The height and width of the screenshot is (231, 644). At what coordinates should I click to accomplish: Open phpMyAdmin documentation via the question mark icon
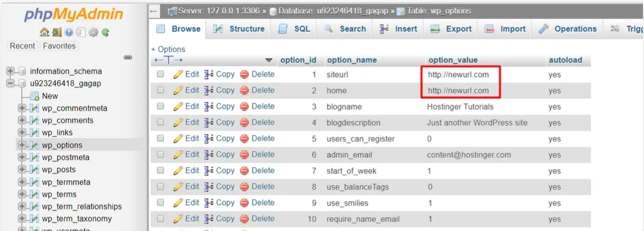point(70,33)
